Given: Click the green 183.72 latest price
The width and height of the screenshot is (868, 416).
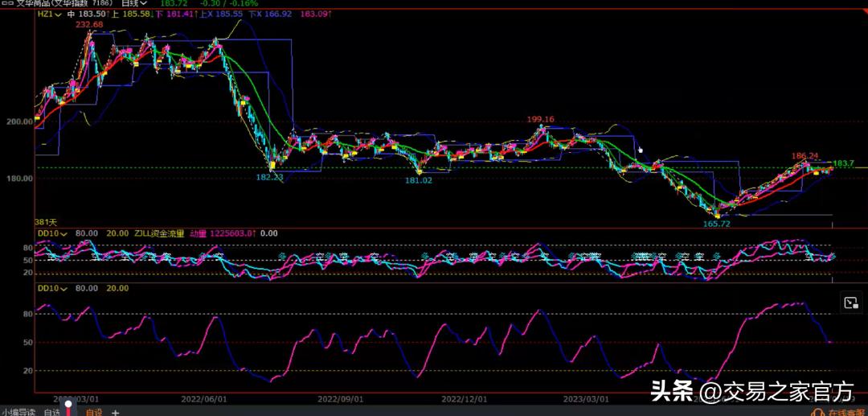Looking at the screenshot, I should click(x=174, y=3).
